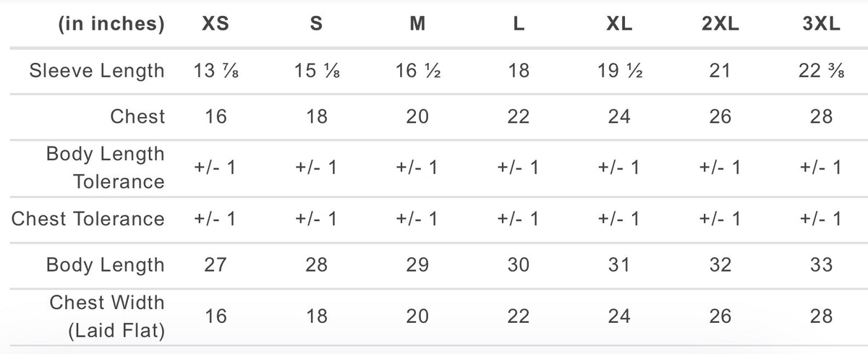Image resolution: width=868 pixels, height=354 pixels.
Task: Select the 2XL sleeve length value 21
Action: pos(720,71)
